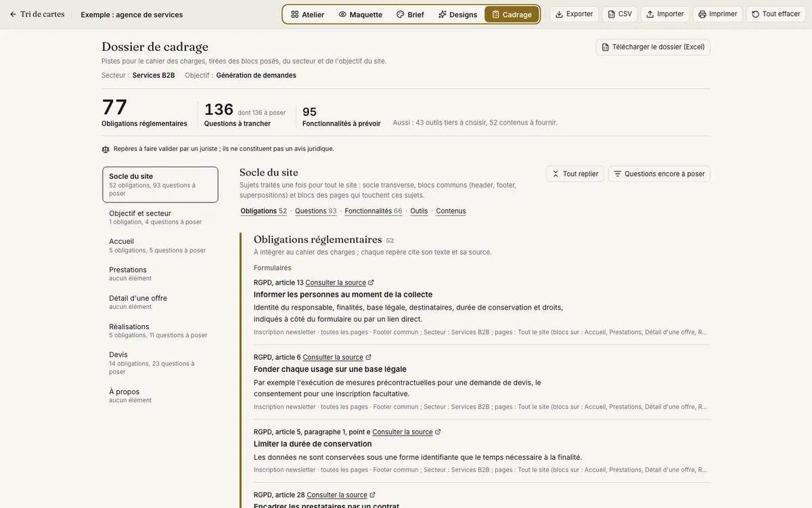Jump to Fonctionnalités 66 anchor
The width and height of the screenshot is (812, 508).
(x=374, y=211)
